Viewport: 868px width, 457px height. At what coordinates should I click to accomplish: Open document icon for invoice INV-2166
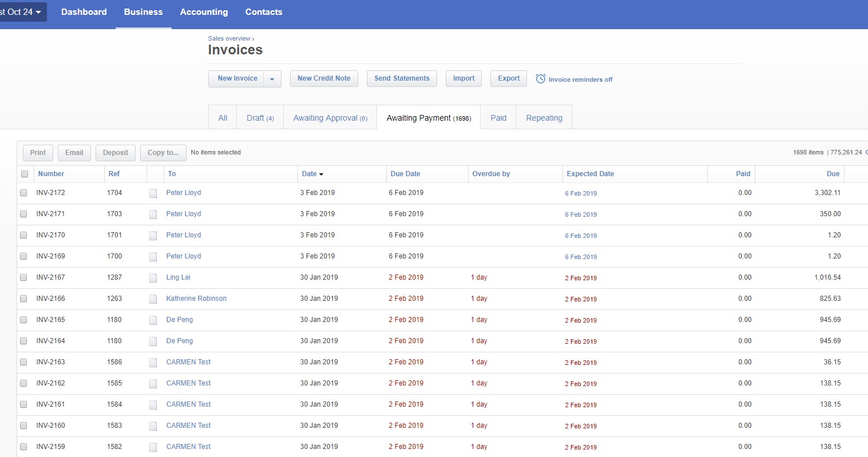point(153,299)
